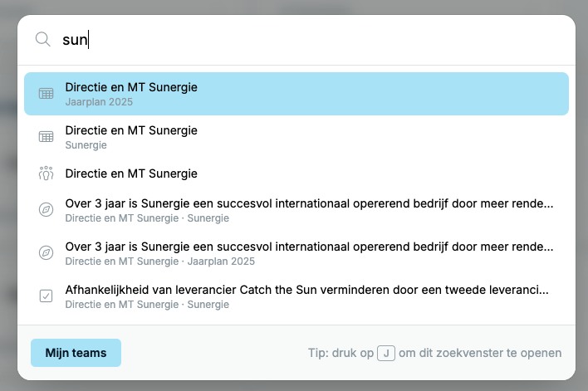Click the magnifying glass search icon
588x391 pixels.
pyautogui.click(x=42, y=39)
